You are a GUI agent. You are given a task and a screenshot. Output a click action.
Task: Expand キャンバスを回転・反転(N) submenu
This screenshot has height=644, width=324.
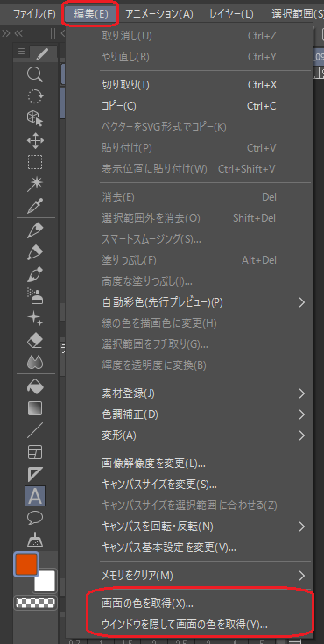coord(189,526)
